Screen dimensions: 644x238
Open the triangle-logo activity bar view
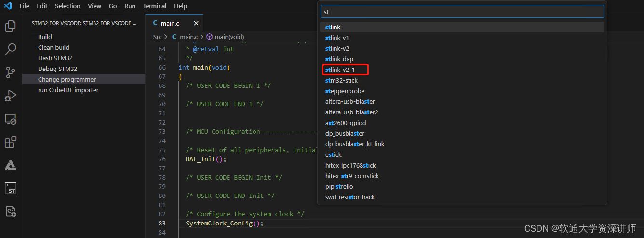point(11,165)
